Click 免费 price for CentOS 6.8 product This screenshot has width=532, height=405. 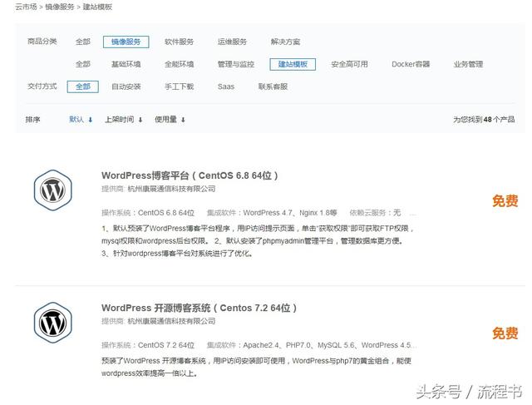tap(505, 201)
